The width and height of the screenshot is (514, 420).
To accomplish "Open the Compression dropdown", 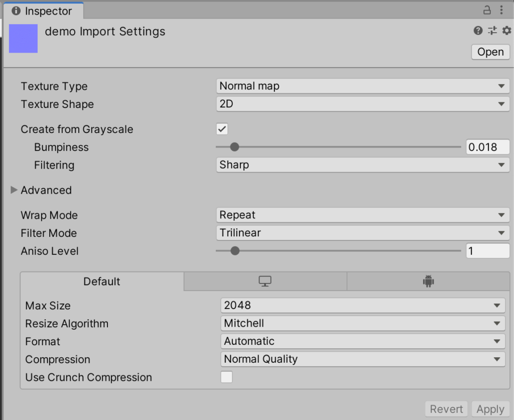I will tap(362, 359).
